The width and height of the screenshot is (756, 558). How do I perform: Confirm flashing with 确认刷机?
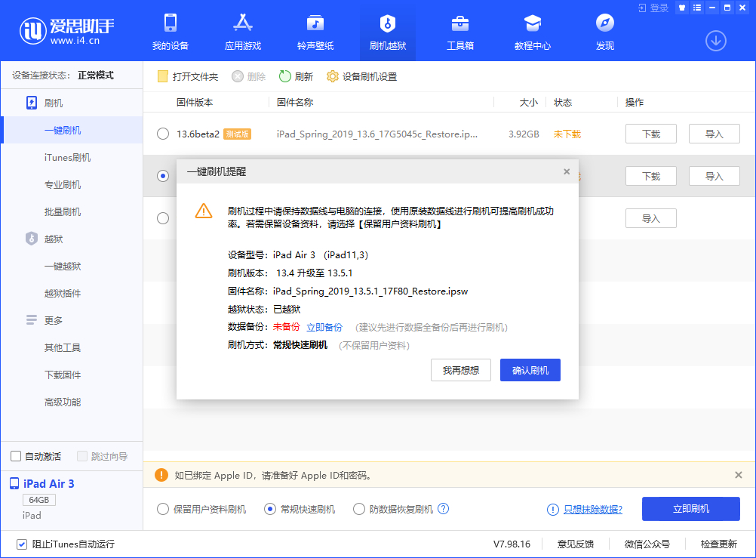(530, 370)
